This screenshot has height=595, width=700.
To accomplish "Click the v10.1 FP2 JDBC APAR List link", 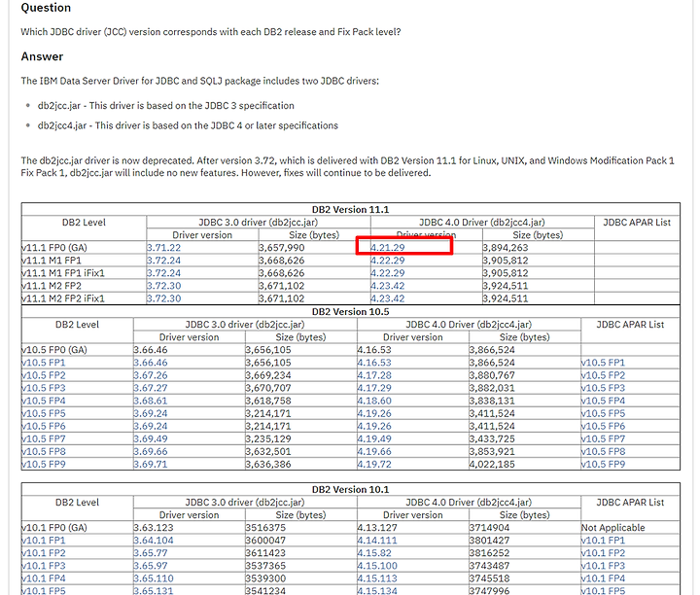I will click(x=603, y=553).
